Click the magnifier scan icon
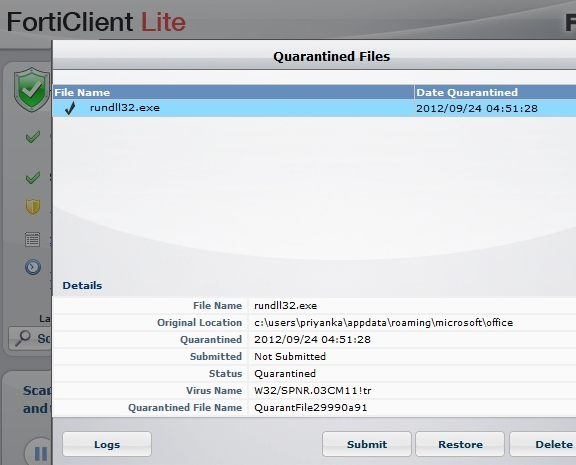 tap(23, 338)
